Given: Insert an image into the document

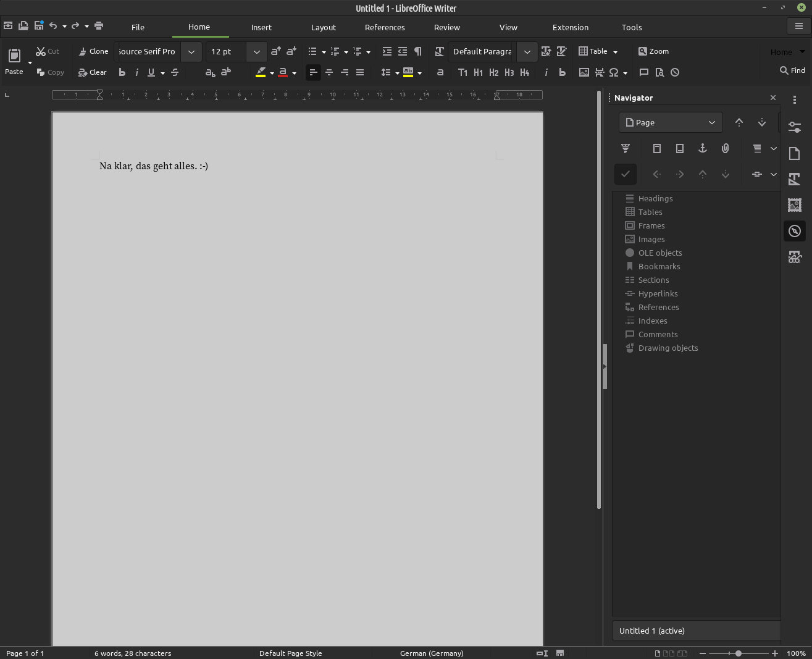Looking at the screenshot, I should click(x=584, y=72).
